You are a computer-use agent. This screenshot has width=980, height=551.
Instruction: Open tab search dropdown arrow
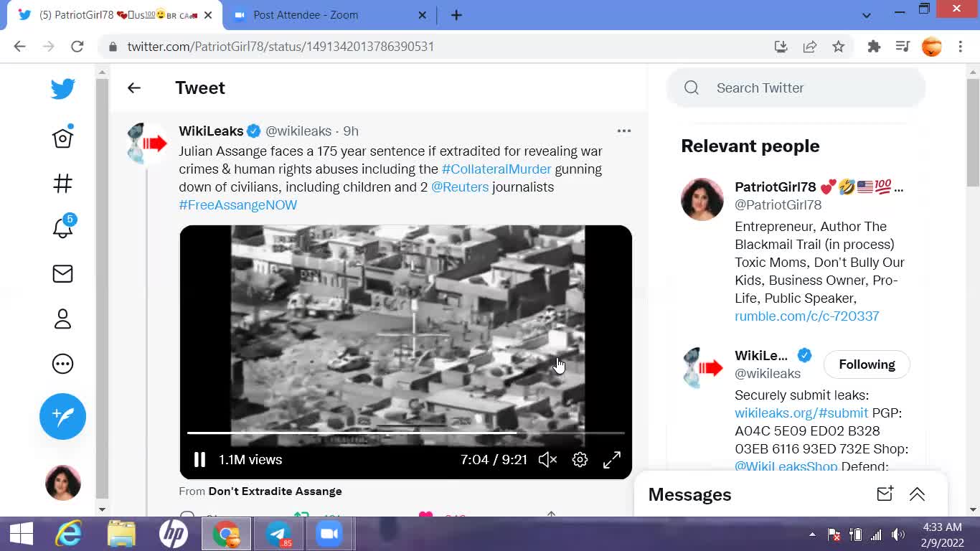point(866,15)
